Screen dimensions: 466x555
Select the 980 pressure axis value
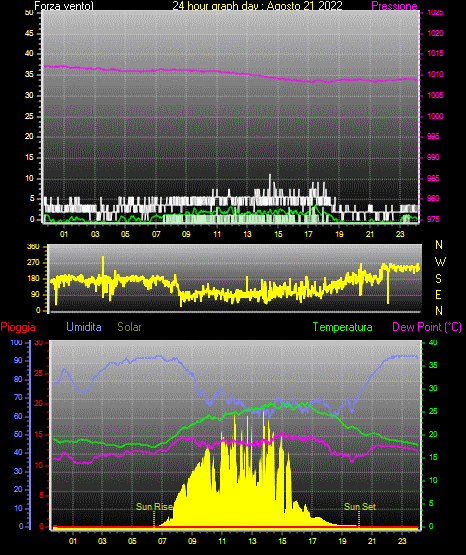pos(434,198)
